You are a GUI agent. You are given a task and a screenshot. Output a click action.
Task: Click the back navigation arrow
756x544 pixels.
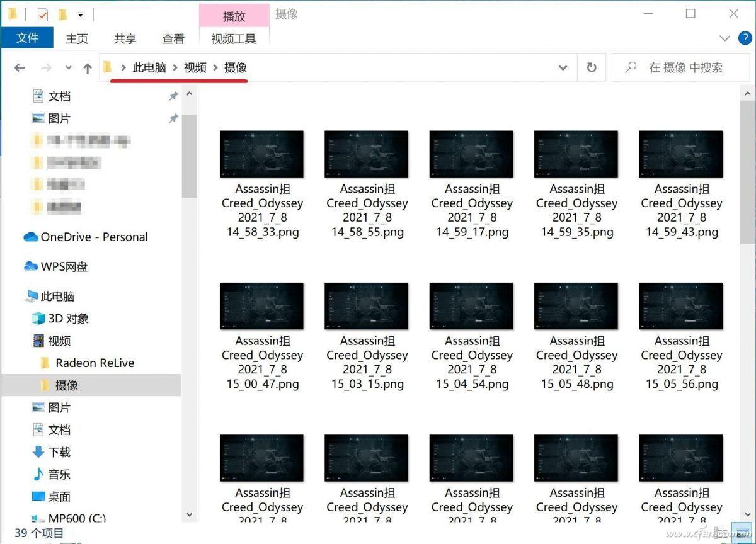(x=19, y=67)
